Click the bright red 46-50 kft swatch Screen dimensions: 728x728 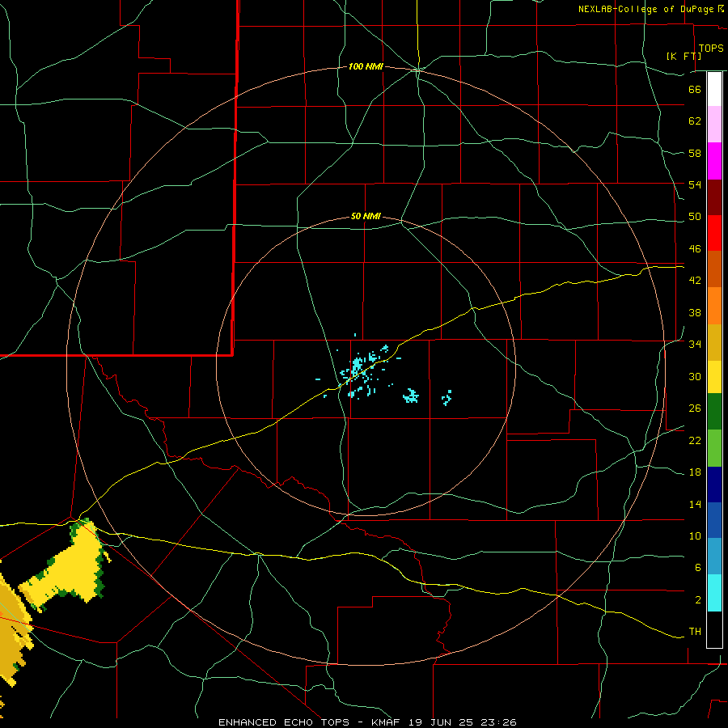point(714,233)
